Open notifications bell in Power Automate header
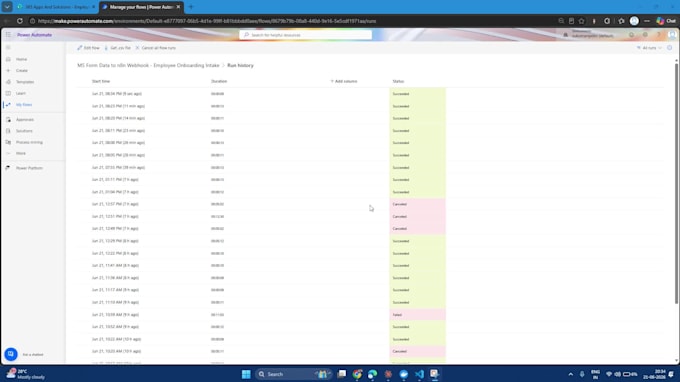Viewport: 680px width, 382px height. coord(631,35)
